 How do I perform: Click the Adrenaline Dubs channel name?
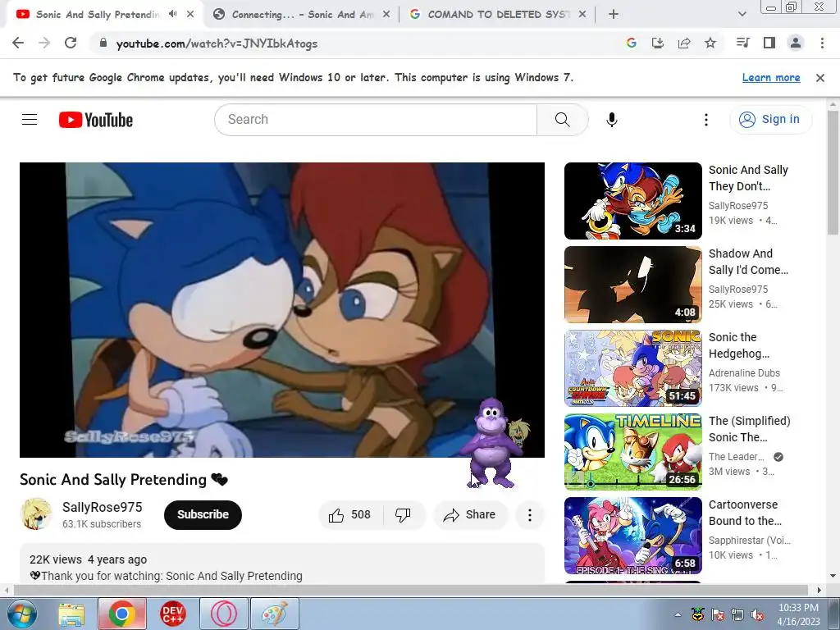point(744,373)
